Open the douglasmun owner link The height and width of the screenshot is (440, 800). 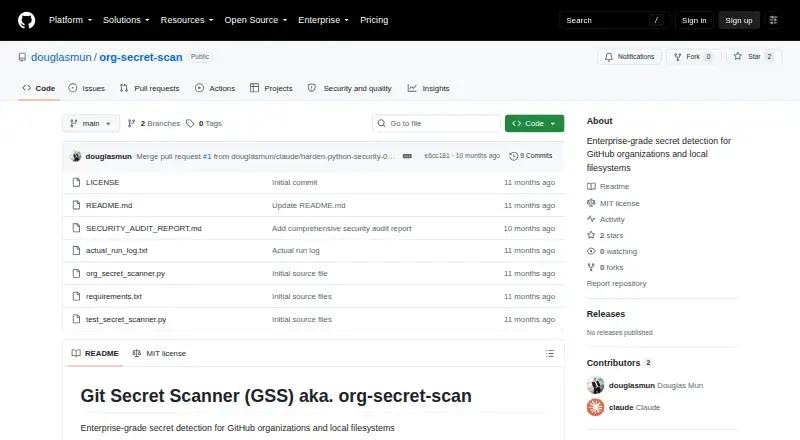pyautogui.click(x=61, y=57)
